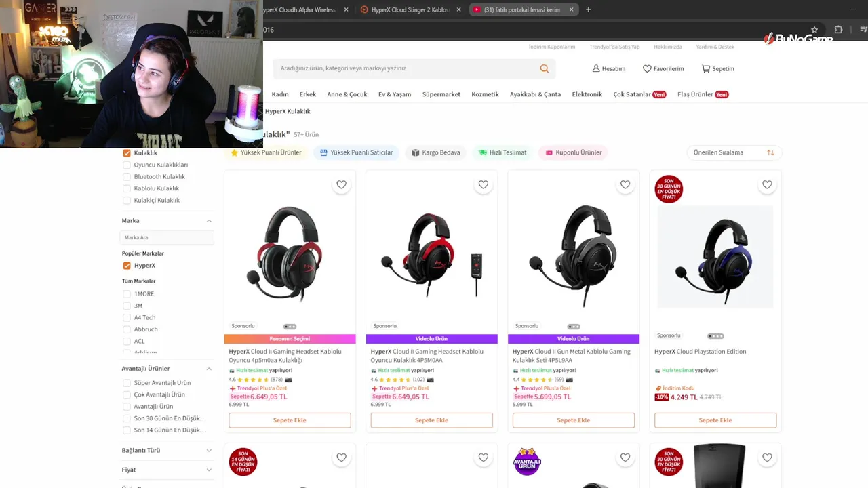Favorite the HyperX Cloud Playstation Edition headset

tap(767, 184)
